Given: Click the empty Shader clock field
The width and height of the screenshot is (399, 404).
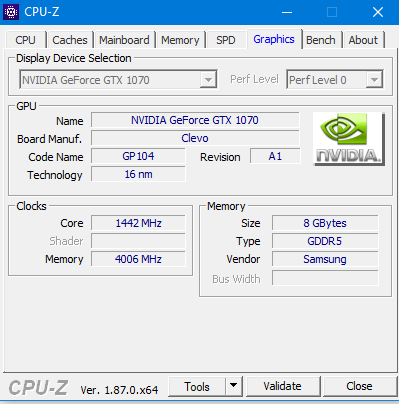Looking at the screenshot, I should point(138,241).
